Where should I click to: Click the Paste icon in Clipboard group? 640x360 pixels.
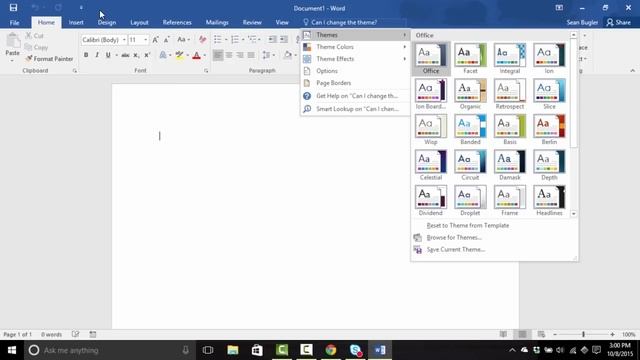13,41
